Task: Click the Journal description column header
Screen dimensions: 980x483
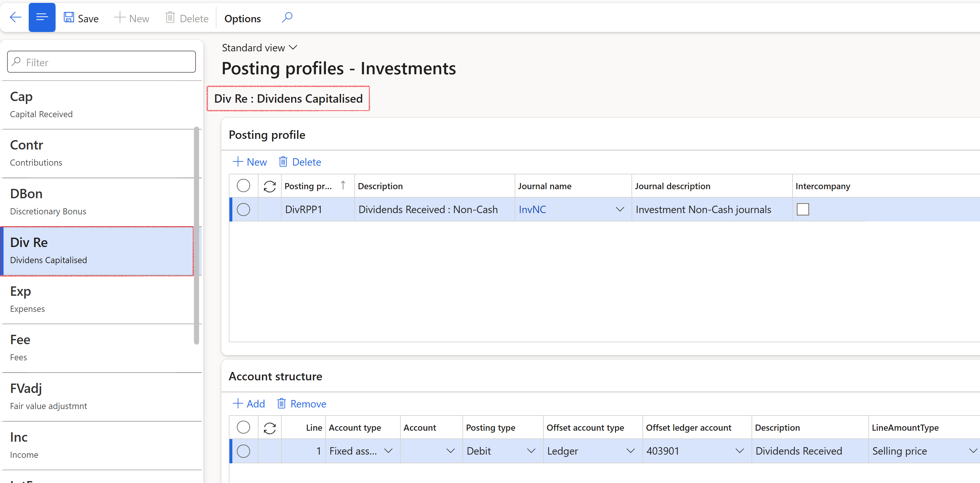Action: tap(712, 186)
